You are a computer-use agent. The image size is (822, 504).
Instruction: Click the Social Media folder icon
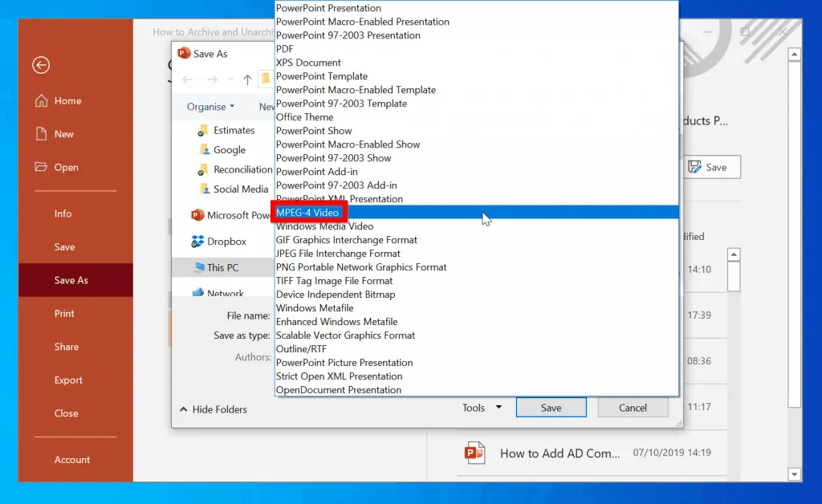click(x=205, y=189)
